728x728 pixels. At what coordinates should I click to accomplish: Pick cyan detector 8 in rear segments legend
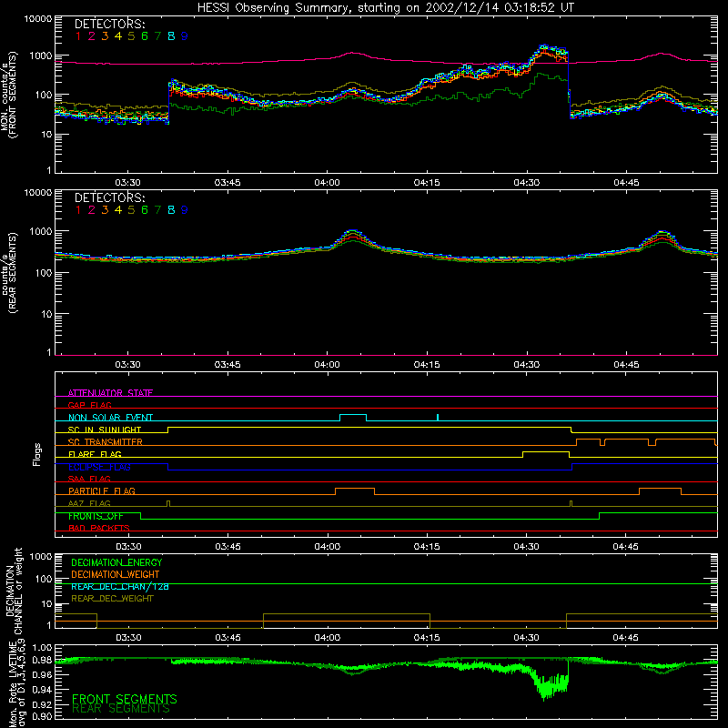pyautogui.click(x=171, y=210)
